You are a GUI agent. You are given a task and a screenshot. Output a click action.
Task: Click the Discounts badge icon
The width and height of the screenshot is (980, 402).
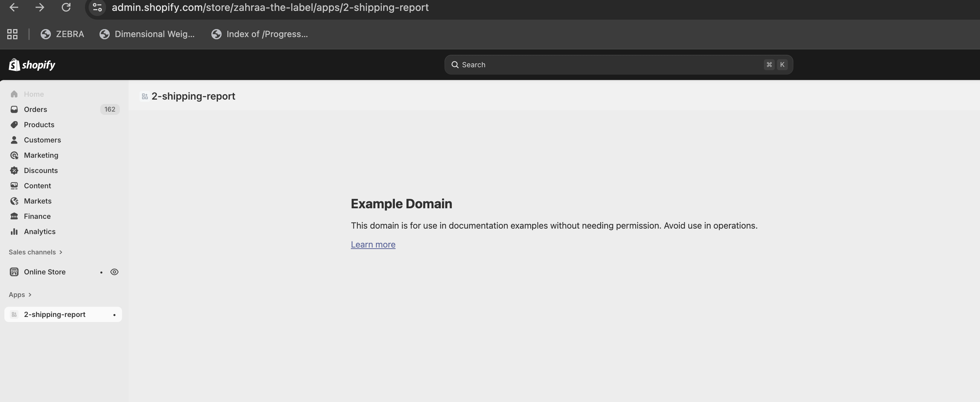[14, 170]
